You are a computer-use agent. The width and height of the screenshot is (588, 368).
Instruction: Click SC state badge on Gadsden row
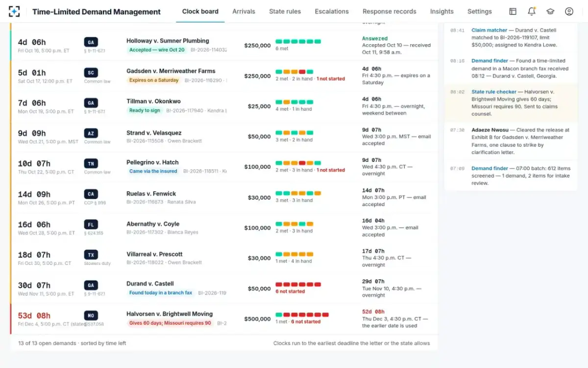click(91, 73)
